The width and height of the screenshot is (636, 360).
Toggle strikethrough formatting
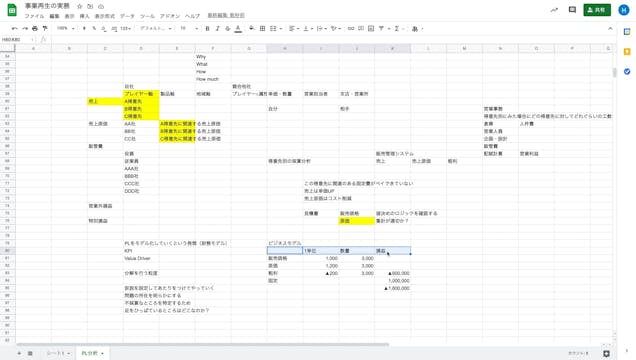(x=228, y=28)
